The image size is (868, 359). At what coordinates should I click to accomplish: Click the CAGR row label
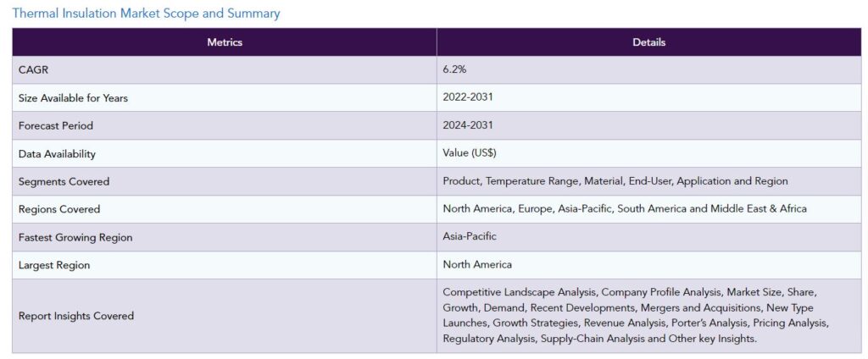click(31, 70)
